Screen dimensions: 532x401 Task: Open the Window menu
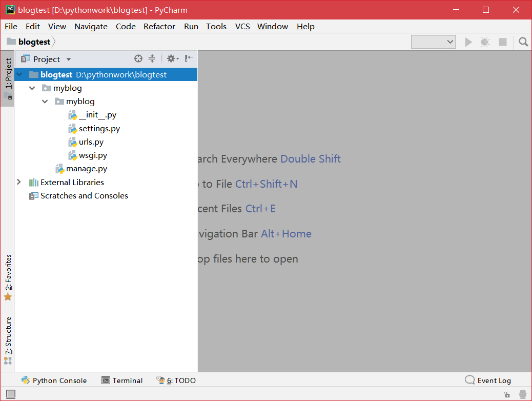tap(273, 27)
